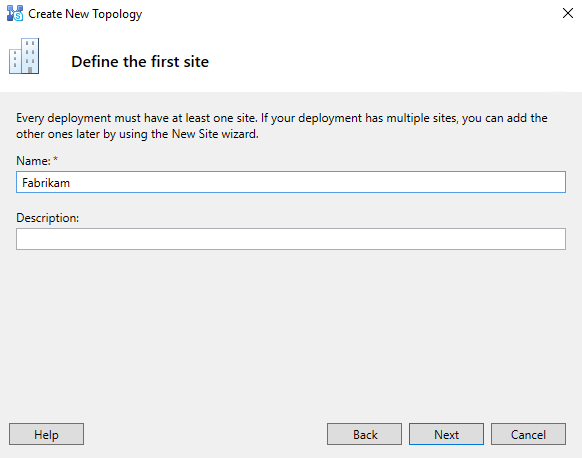Click the office buildings site icon
Viewport: 582px width, 458px height.
click(24, 56)
